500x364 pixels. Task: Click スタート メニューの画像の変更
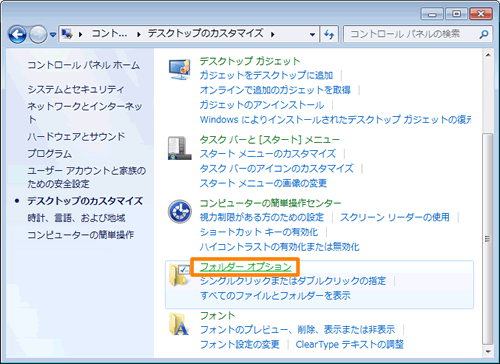pos(263,183)
